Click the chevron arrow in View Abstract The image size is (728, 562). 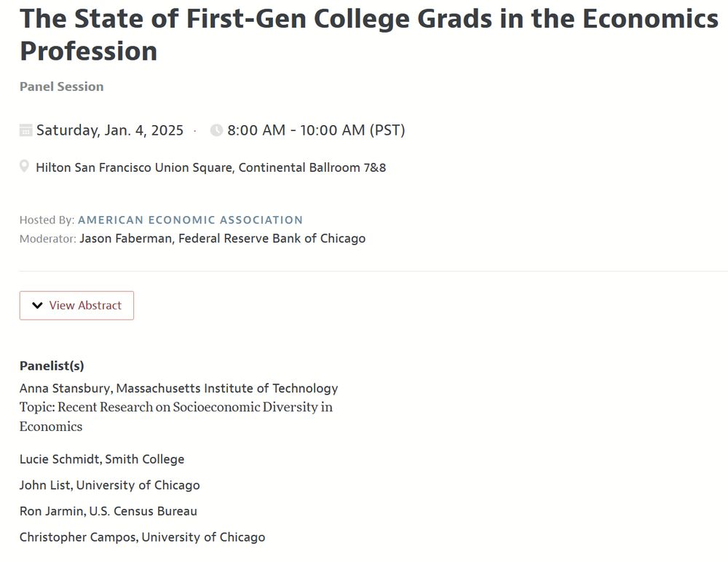click(x=37, y=305)
